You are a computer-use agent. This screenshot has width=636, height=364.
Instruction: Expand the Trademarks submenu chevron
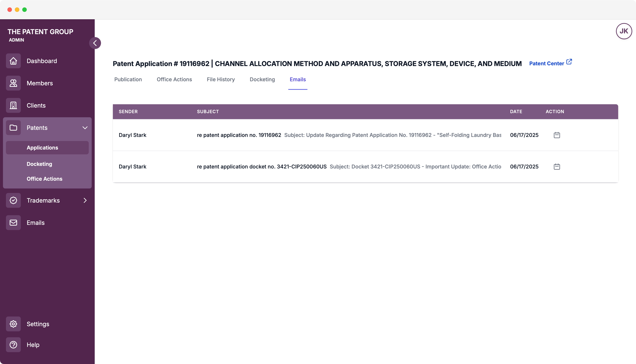point(85,200)
